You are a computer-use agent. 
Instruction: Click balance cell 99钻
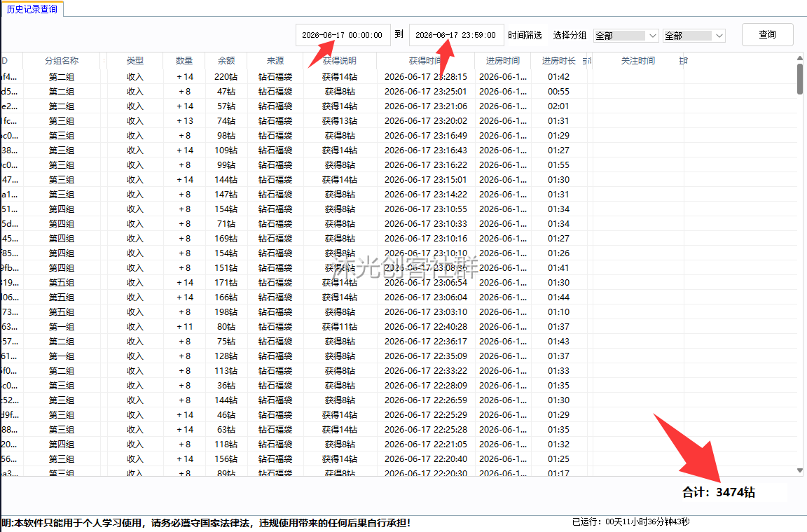tap(226, 165)
